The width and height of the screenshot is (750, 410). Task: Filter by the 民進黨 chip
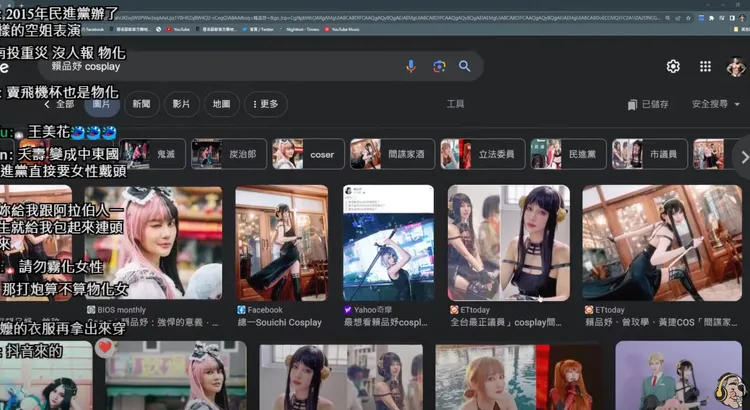point(568,154)
